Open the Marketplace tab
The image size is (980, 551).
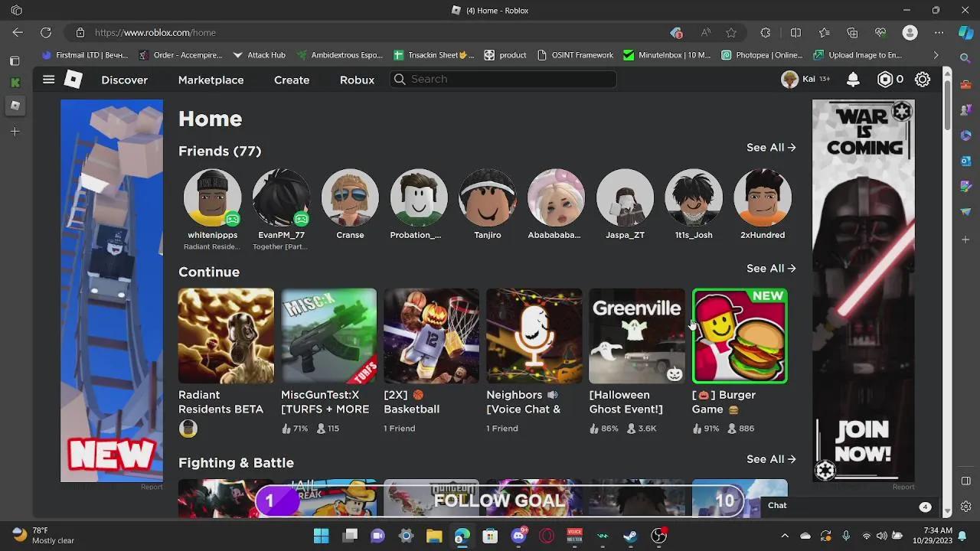pyautogui.click(x=211, y=80)
